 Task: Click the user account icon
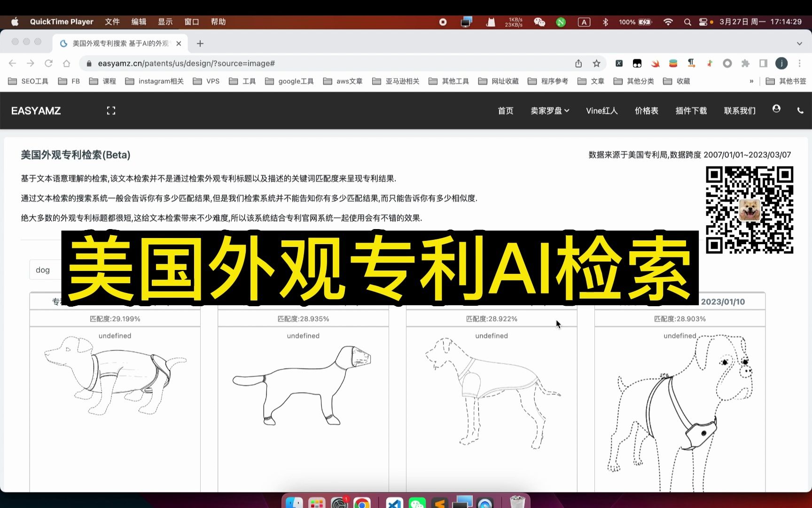click(x=776, y=109)
